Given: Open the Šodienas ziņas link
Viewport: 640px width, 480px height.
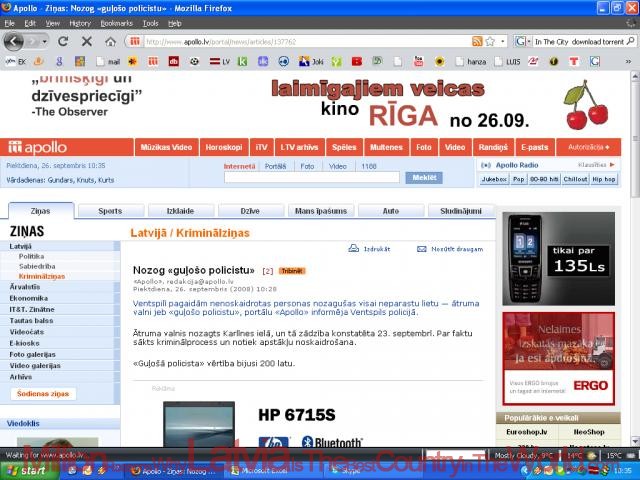Looking at the screenshot, I should (x=45, y=394).
